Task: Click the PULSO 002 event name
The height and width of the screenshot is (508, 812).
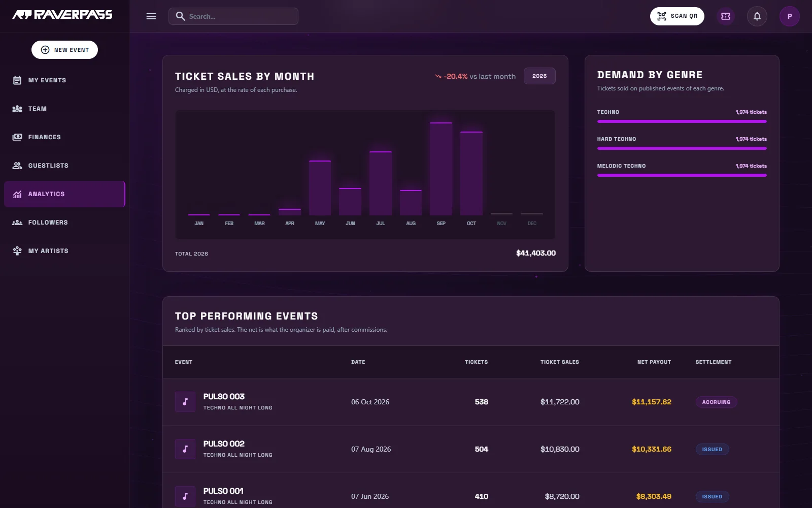Action: click(x=224, y=443)
